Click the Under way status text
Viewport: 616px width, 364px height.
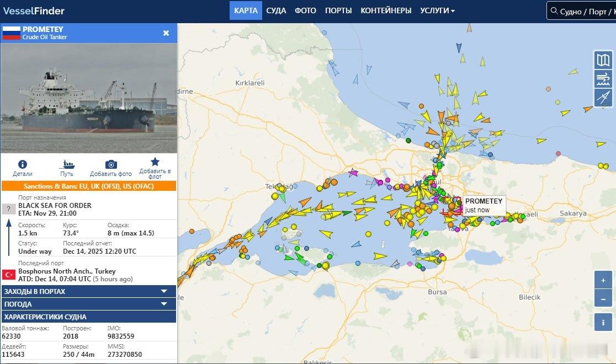click(35, 251)
